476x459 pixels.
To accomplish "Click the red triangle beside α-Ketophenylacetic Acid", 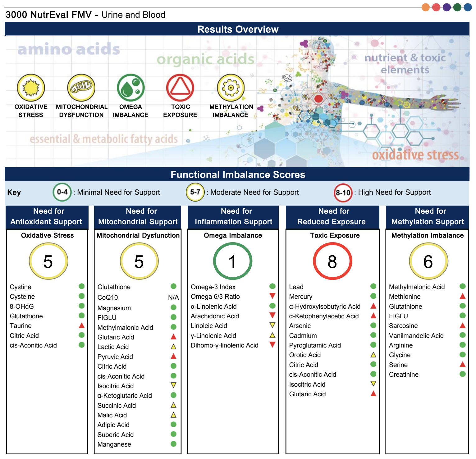I will click(373, 316).
